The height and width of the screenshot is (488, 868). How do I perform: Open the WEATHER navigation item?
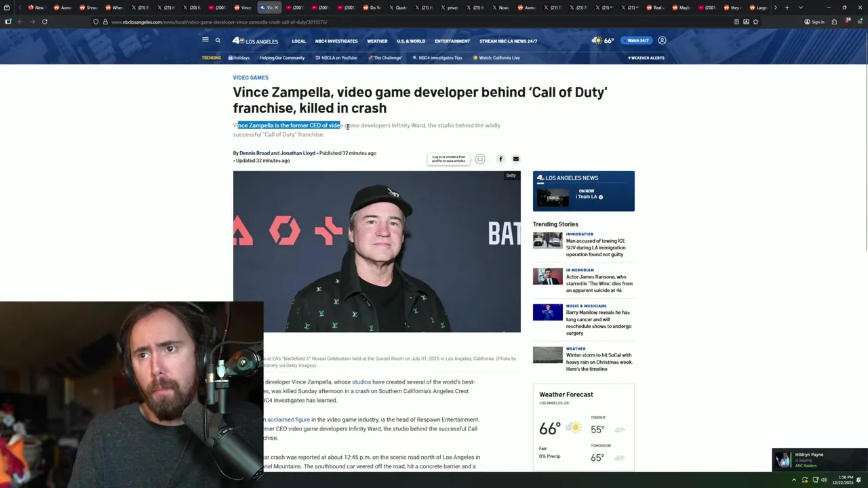click(x=377, y=41)
